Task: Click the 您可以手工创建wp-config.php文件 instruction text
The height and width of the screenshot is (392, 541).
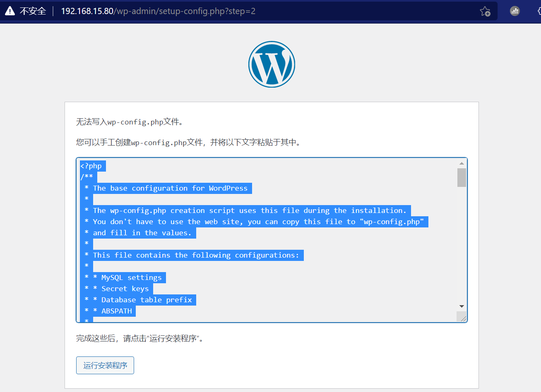Action: [188, 143]
